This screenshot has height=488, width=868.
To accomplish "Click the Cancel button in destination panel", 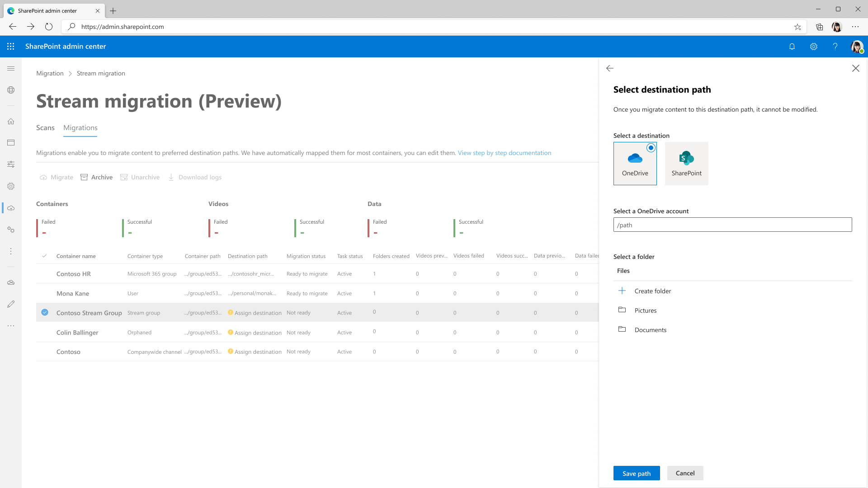I will (685, 473).
